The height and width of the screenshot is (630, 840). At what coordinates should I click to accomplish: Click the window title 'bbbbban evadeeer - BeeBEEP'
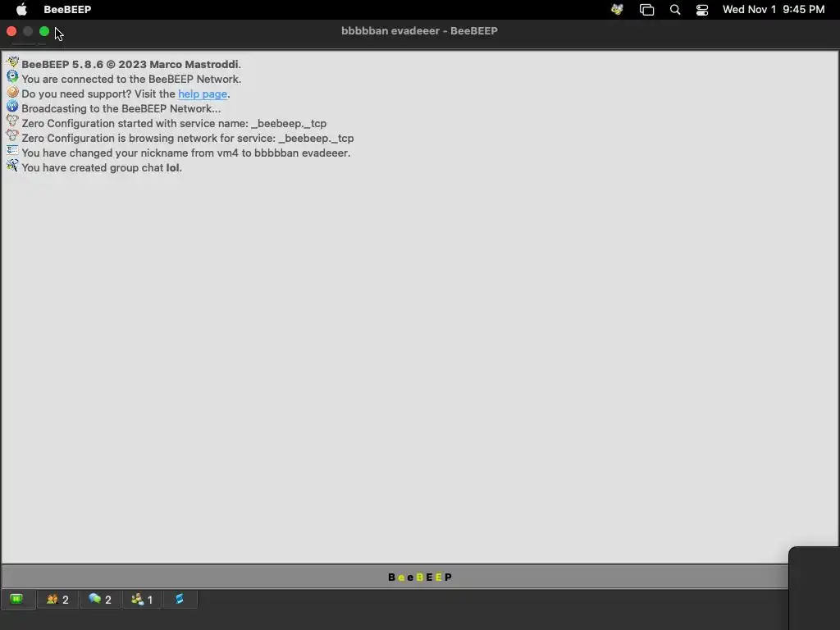(419, 31)
